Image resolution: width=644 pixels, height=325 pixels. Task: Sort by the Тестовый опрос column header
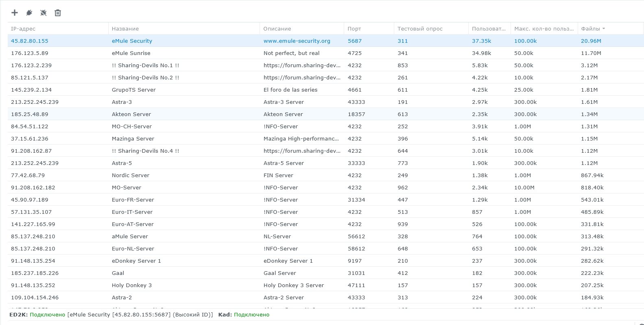[x=420, y=29]
